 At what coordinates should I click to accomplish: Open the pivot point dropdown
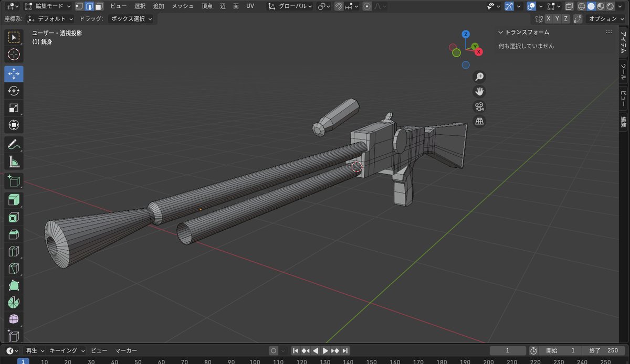tap(324, 6)
